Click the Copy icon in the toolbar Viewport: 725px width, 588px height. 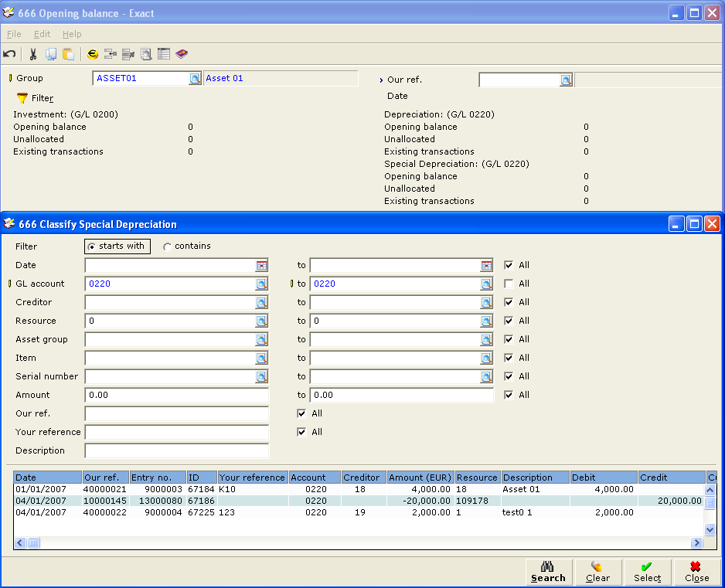pyautogui.click(x=51, y=54)
